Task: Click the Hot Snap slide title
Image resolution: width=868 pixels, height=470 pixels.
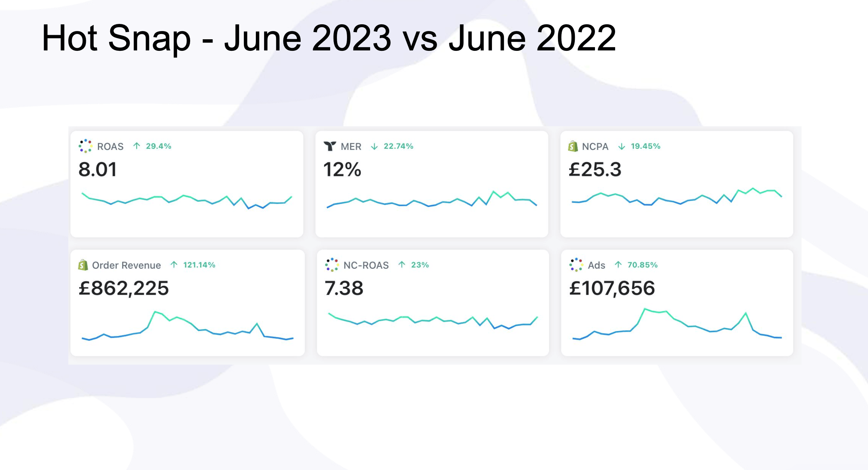Action: [329, 38]
